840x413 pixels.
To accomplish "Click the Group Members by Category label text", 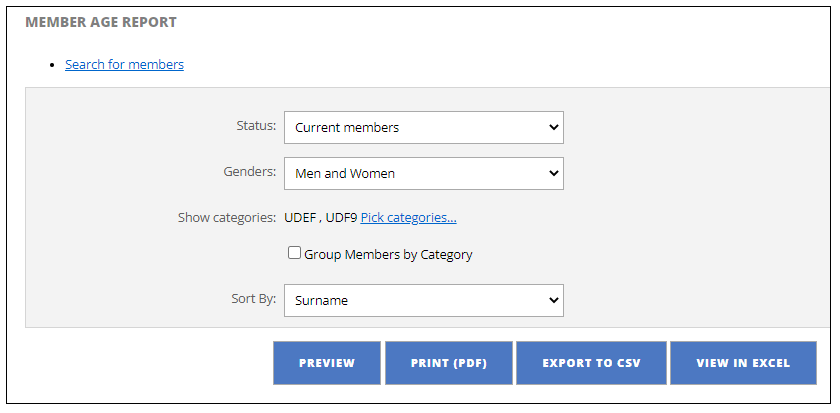I will click(x=388, y=255).
